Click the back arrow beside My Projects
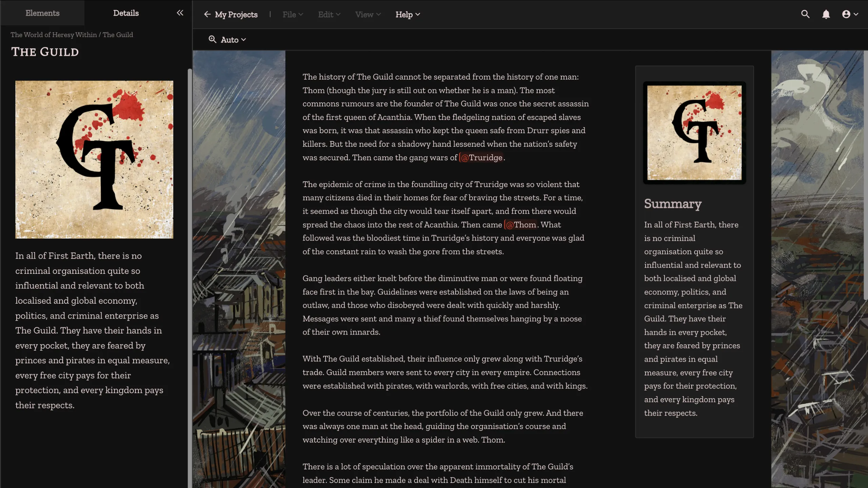This screenshot has height=488, width=868. pos(207,14)
